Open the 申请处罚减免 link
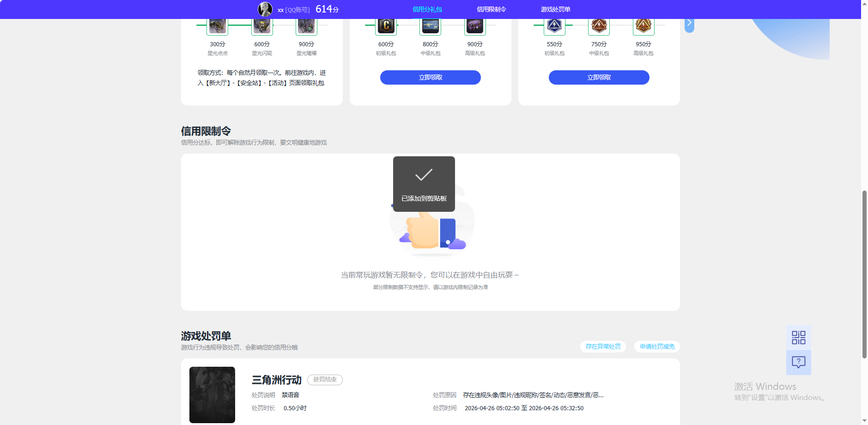 tap(657, 346)
